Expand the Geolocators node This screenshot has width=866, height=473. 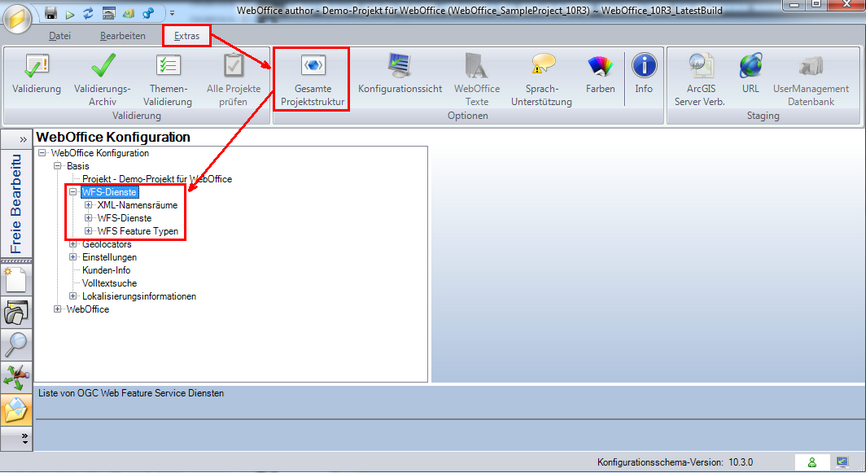click(x=73, y=244)
